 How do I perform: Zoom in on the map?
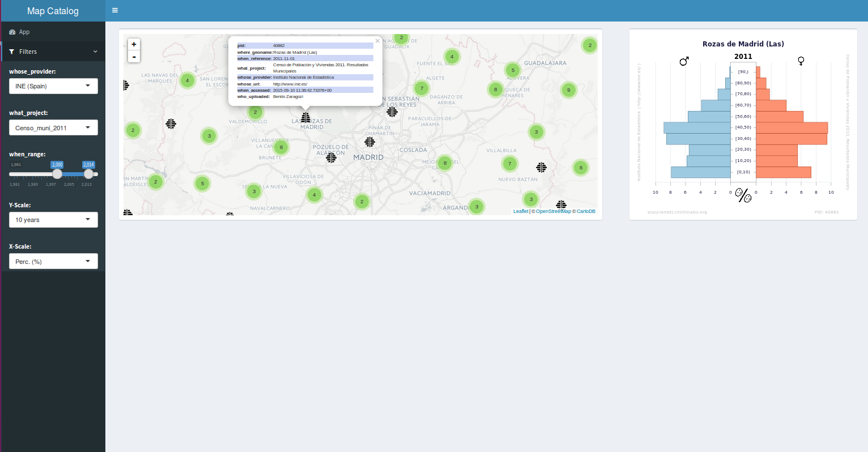(134, 44)
